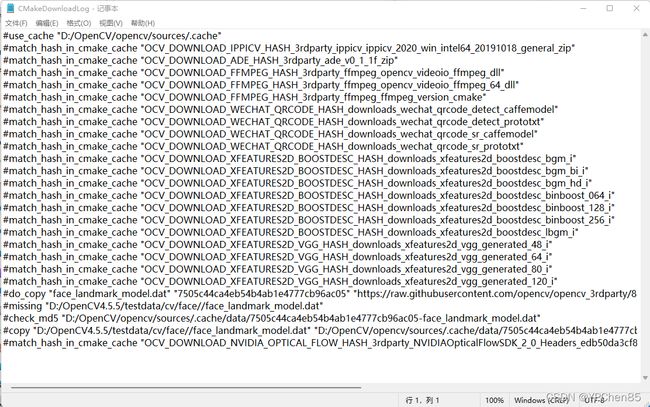Image resolution: width=650 pixels, height=407 pixels.
Task: Click line ending opencv_videoio_ffmpeg_dll
Action: 253,73
